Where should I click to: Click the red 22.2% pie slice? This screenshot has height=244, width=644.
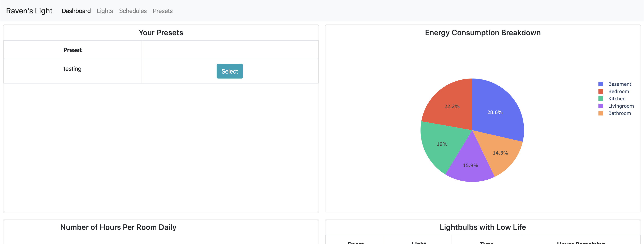[x=450, y=105]
